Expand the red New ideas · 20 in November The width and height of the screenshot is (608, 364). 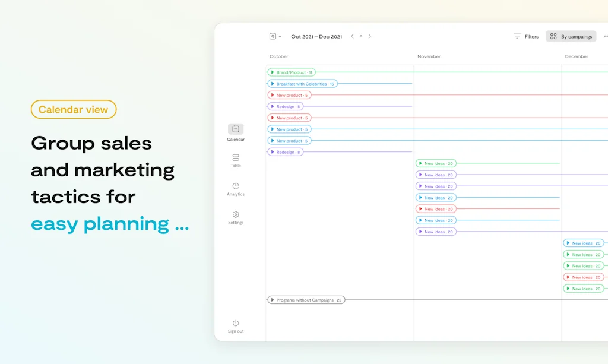pos(436,208)
